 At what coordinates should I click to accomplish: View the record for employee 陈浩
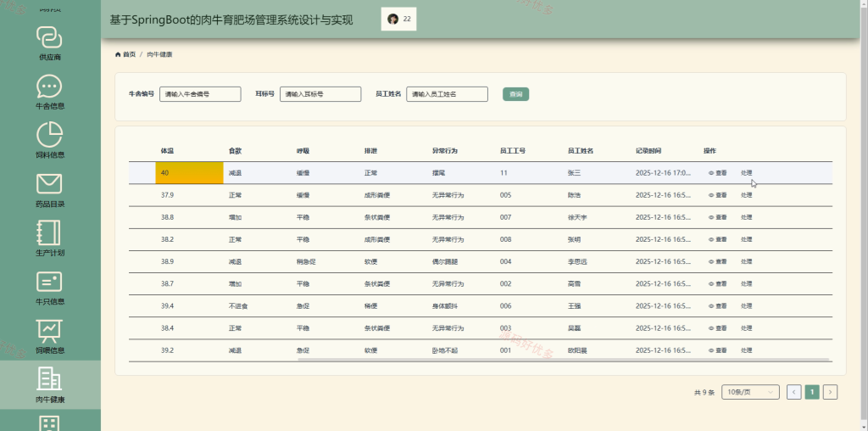(717, 195)
